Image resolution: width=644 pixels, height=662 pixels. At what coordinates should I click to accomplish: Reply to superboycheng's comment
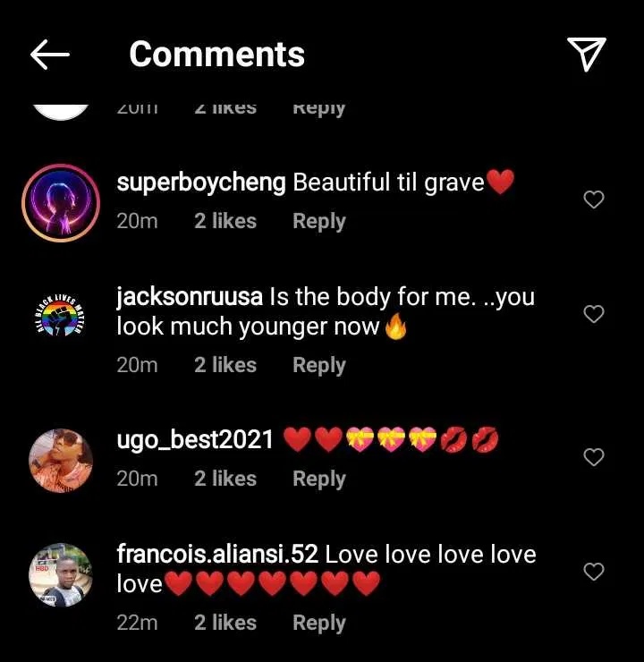(x=318, y=221)
